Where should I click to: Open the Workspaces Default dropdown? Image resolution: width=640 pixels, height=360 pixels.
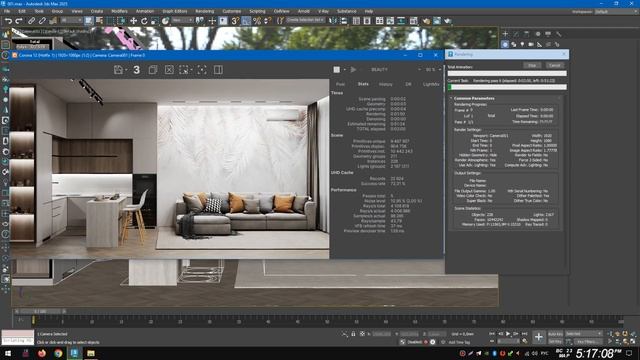click(x=616, y=11)
